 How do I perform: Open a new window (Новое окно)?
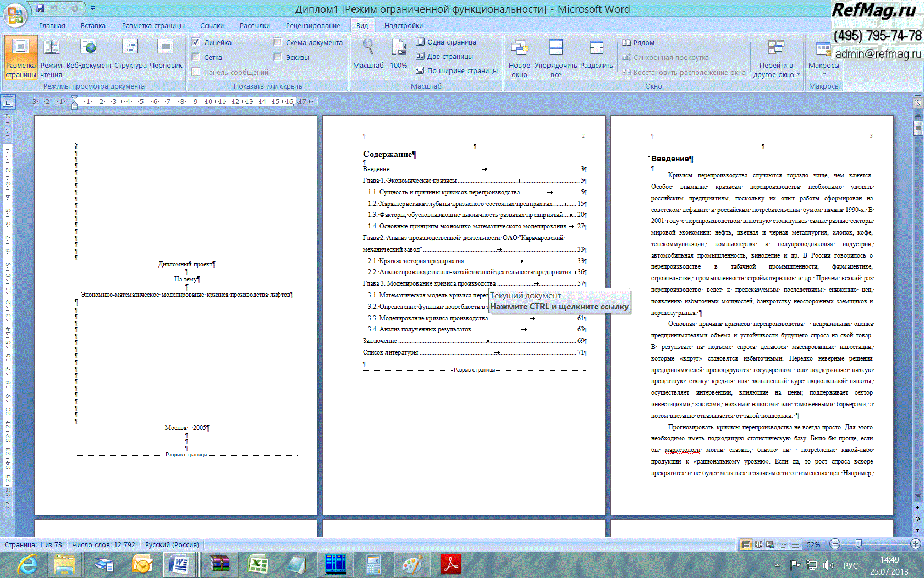(519, 58)
